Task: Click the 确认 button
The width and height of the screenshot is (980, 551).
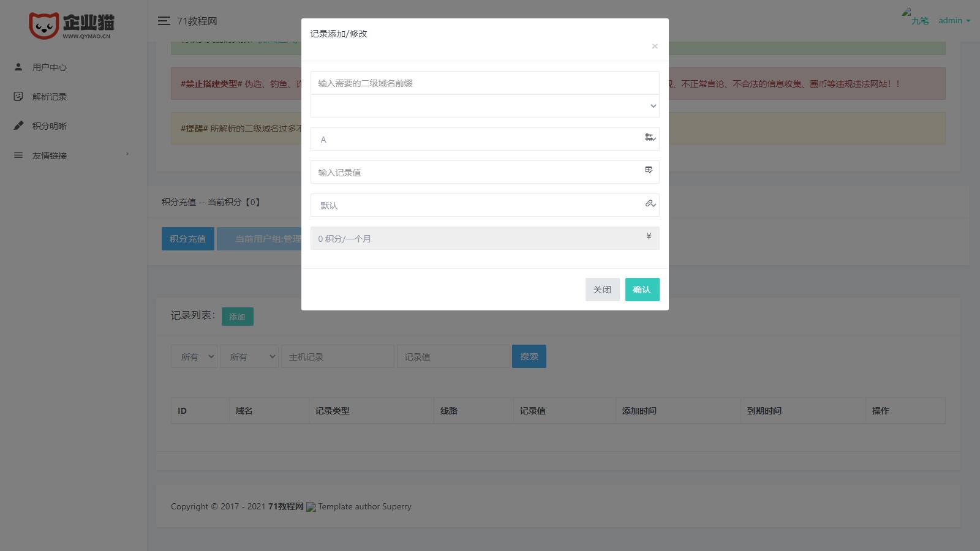Action: (642, 290)
